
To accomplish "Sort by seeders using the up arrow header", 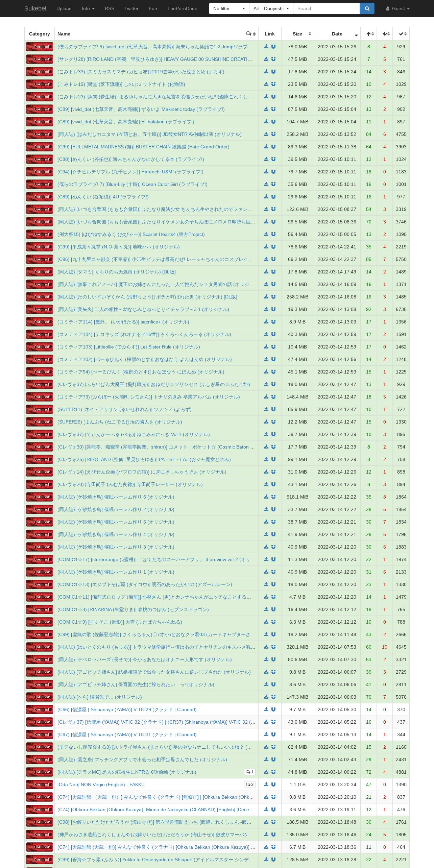I will [x=369, y=34].
